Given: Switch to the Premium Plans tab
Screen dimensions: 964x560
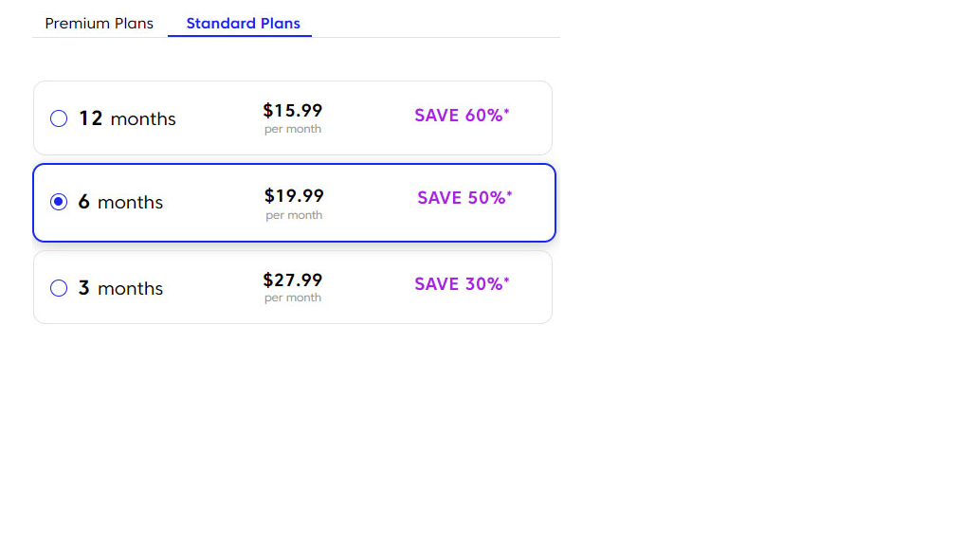Looking at the screenshot, I should [x=99, y=24].
